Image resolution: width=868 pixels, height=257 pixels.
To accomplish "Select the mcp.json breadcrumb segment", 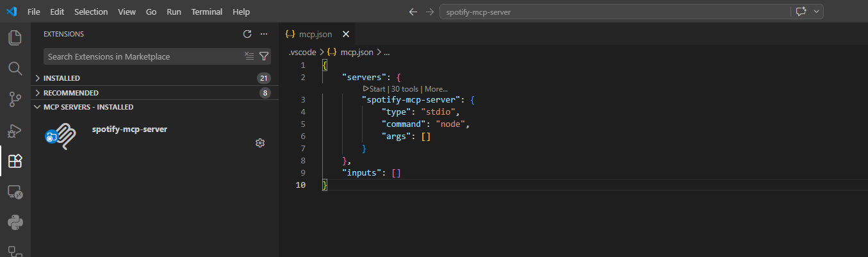I will [x=352, y=53].
